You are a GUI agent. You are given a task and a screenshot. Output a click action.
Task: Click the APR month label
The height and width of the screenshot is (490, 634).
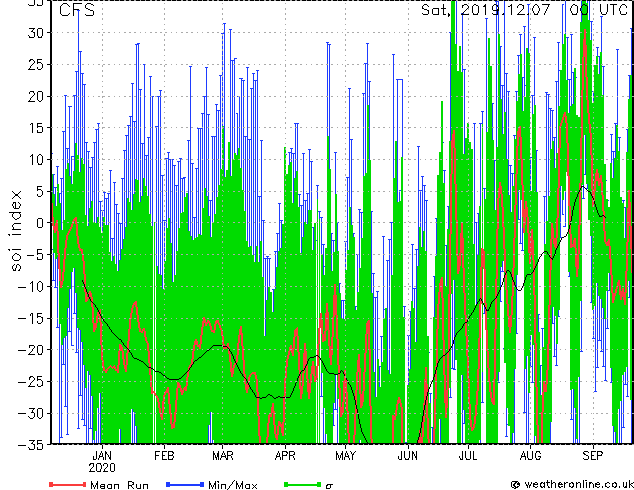(x=285, y=456)
